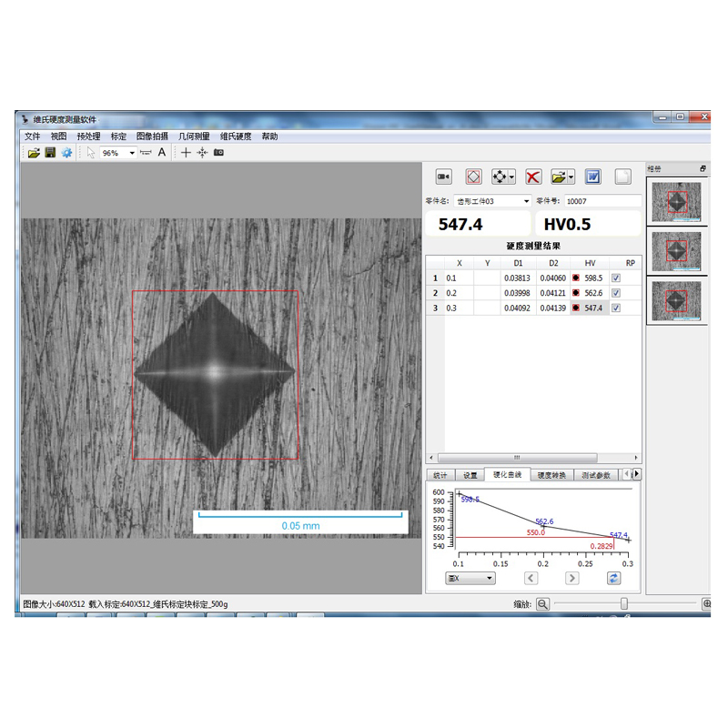The image size is (728, 728).
Task: Capture an image with toolbar camera icon
Action: pos(218,152)
